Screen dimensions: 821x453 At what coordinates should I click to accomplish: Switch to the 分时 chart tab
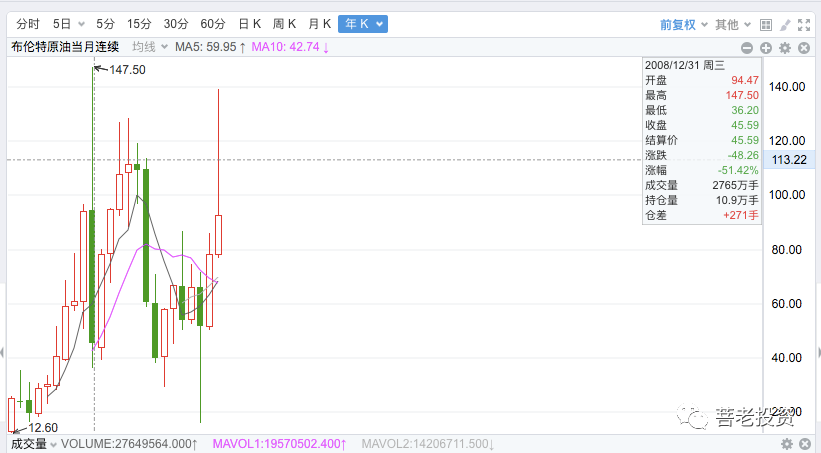(x=28, y=24)
